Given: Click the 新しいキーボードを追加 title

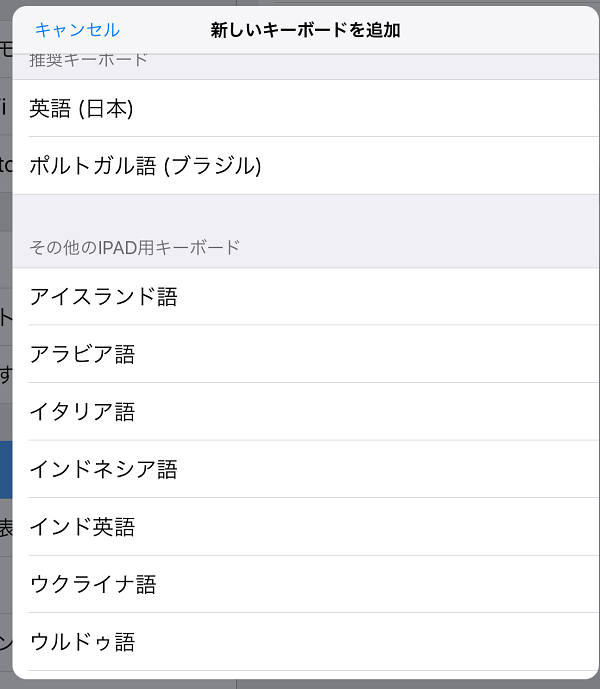Looking at the screenshot, I should click(305, 30).
